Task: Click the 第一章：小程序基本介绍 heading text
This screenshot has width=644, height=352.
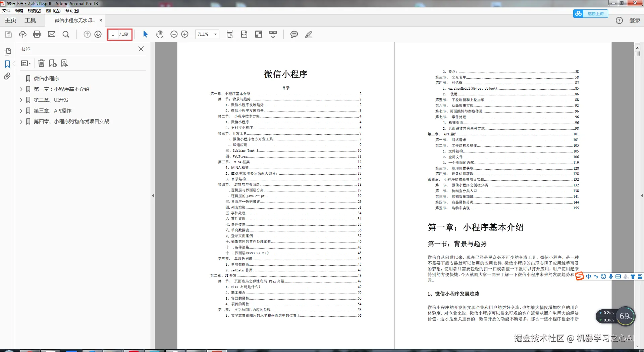Action: tap(475, 227)
